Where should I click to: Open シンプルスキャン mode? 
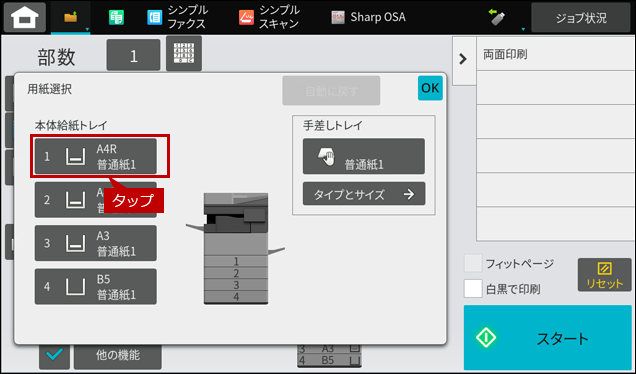click(x=269, y=17)
